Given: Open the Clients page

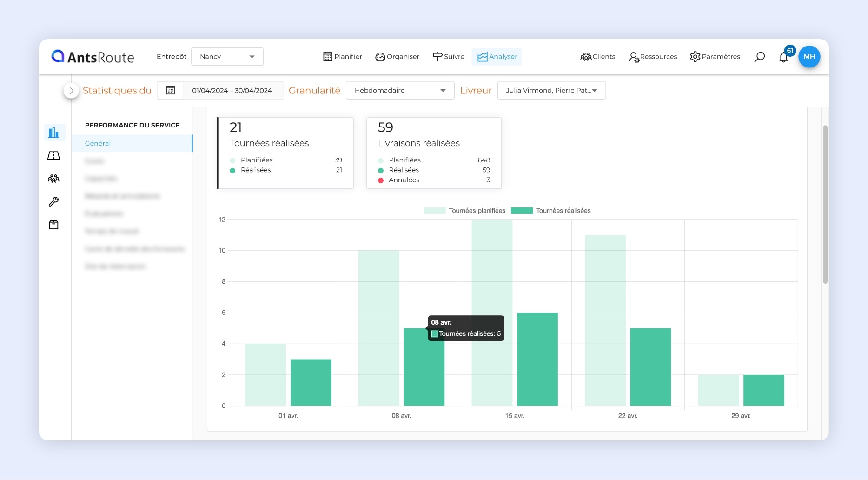Looking at the screenshot, I should click(x=598, y=57).
